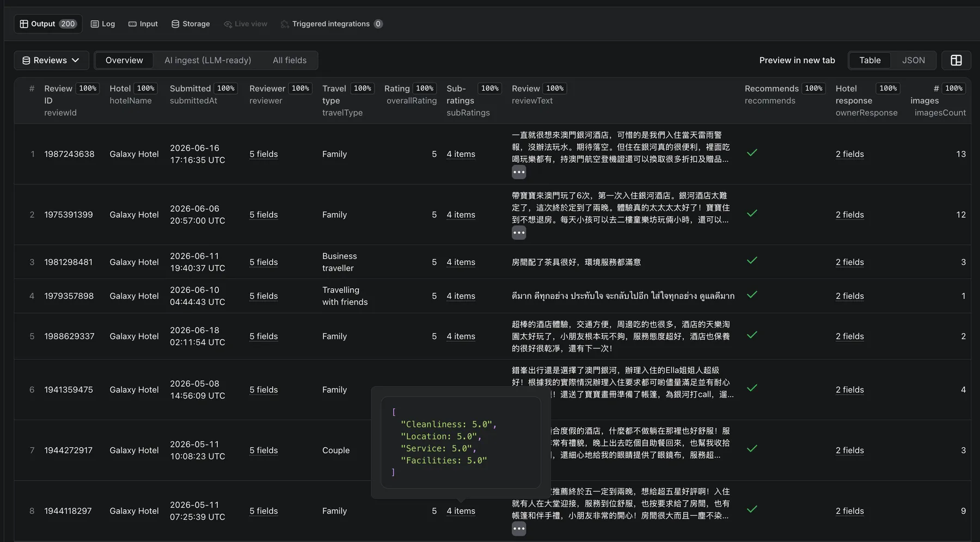980x542 pixels.
Task: Click the recommends checkmark in row 1981298481
Action: tap(752, 261)
